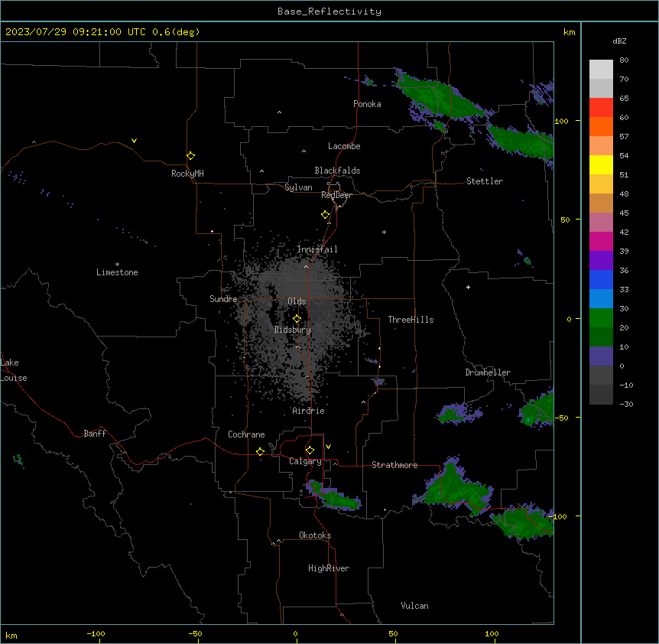Click the Banff label
The image size is (659, 644).
point(95,434)
